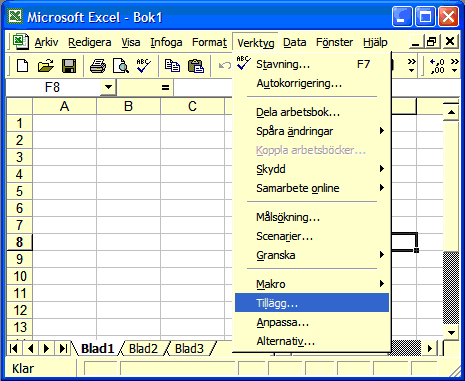Open the Visa menu
This screenshot has width=465, height=381.
131,42
